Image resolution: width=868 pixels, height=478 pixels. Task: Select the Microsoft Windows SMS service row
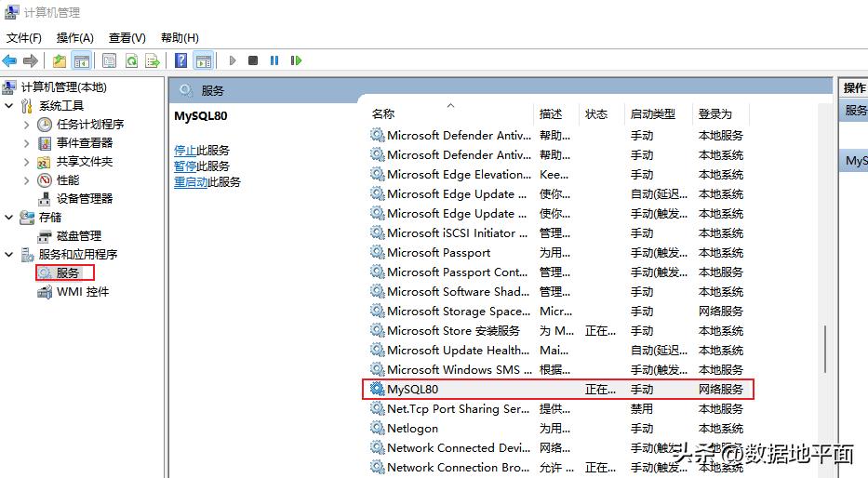click(558, 369)
